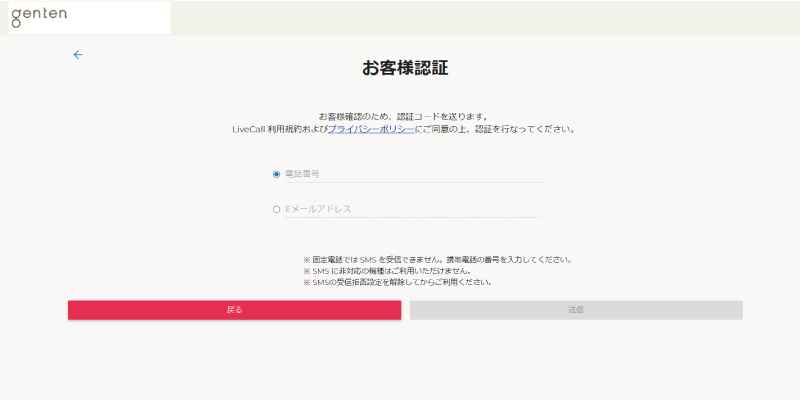This screenshot has width=800, height=400.
Task: Click the empty header bar right of logo
Action: pyautogui.click(x=480, y=17)
